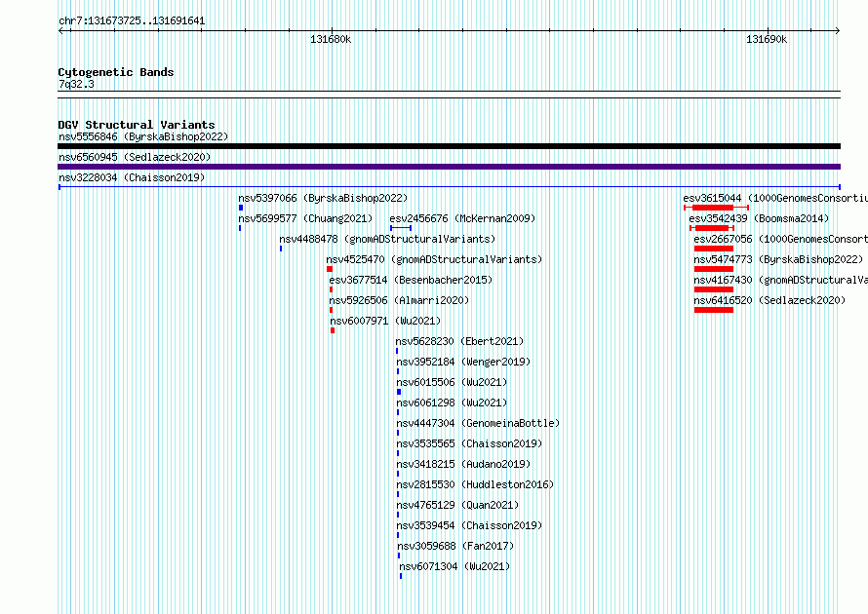
Task: Select the blue esv2456676 variant glyph
Action: (x=401, y=228)
